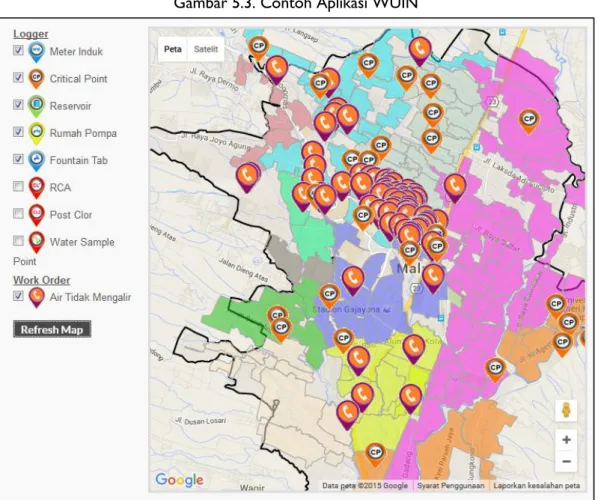Click the Rumah Pompa legend icon

coord(37,133)
